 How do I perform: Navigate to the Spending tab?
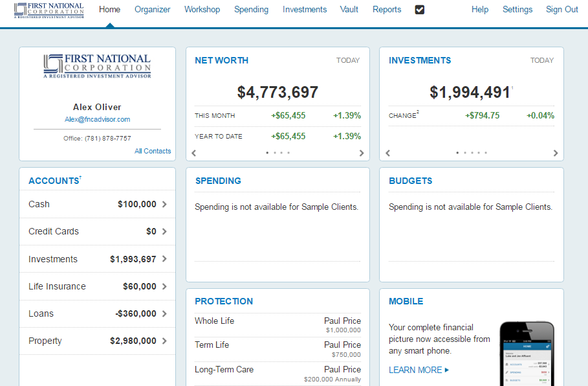251,9
